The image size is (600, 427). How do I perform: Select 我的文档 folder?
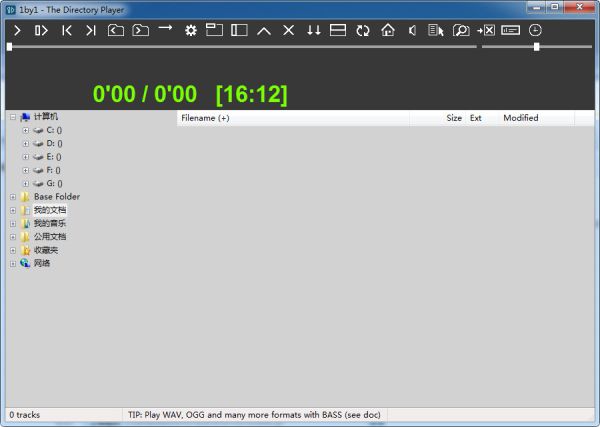(x=50, y=210)
